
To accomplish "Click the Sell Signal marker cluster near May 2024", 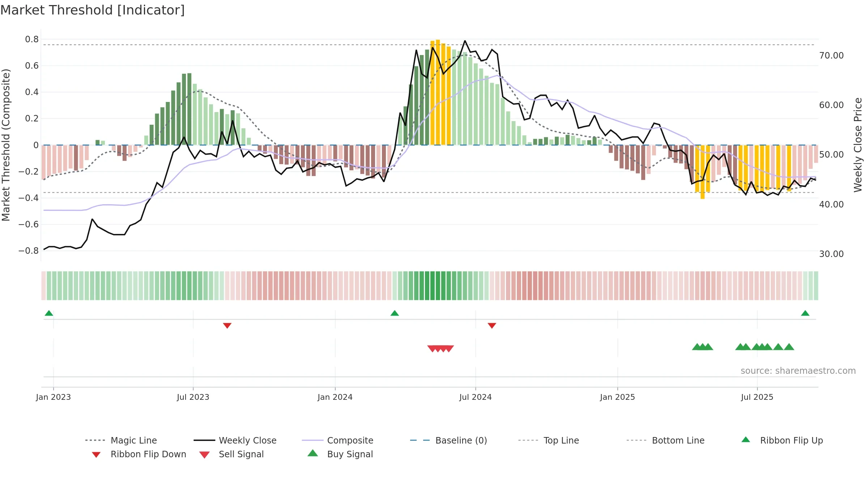I will (x=441, y=348).
